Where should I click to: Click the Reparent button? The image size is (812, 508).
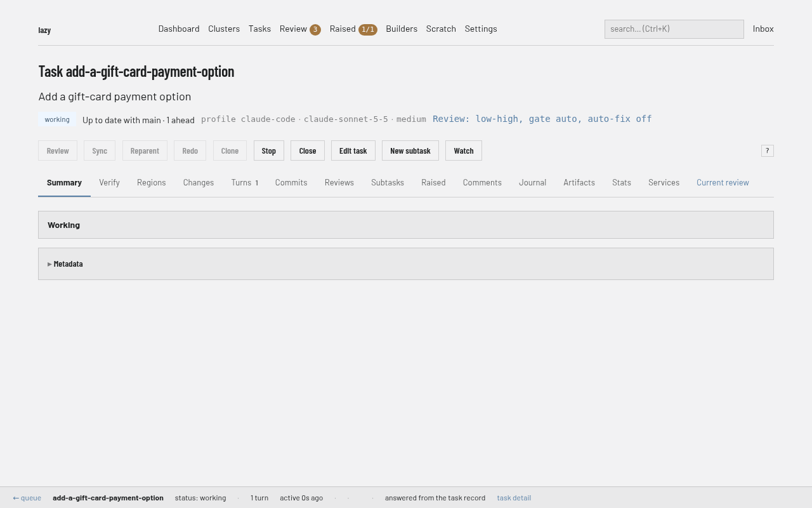coord(145,150)
